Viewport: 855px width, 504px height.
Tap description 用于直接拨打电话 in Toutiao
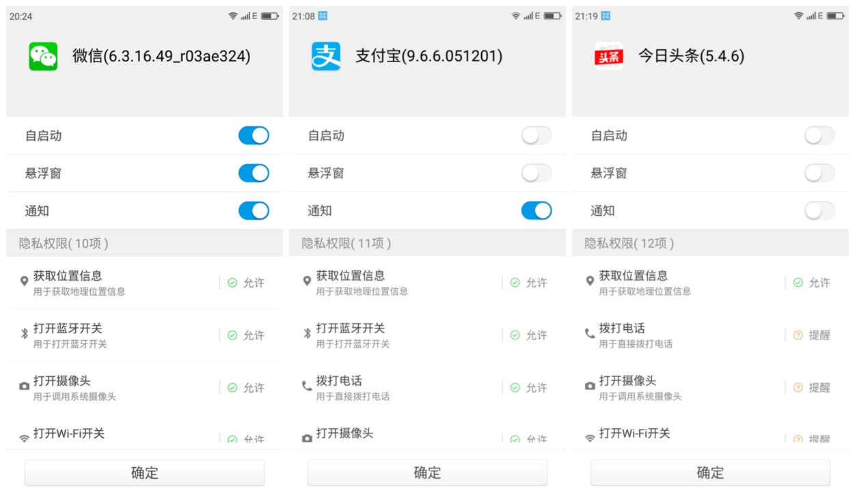click(636, 344)
